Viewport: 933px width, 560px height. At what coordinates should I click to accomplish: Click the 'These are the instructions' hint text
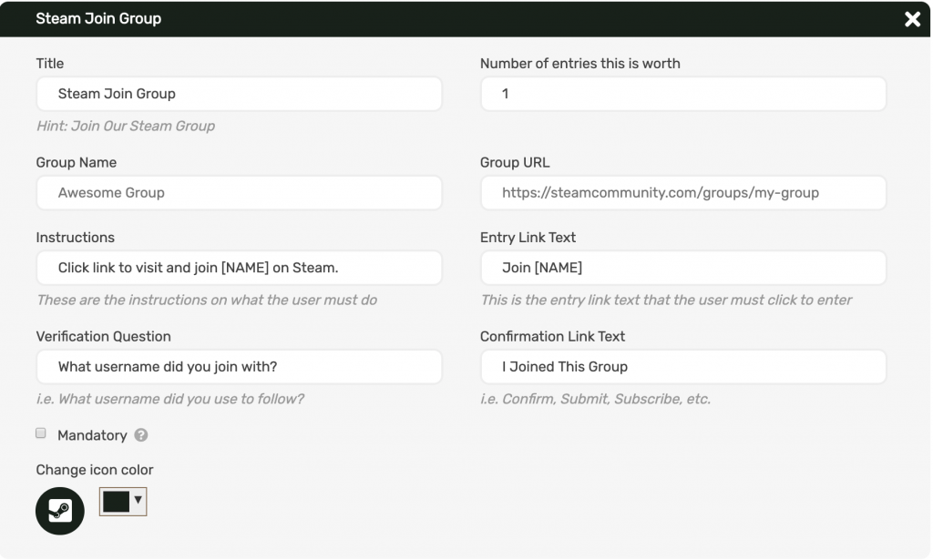[207, 300]
